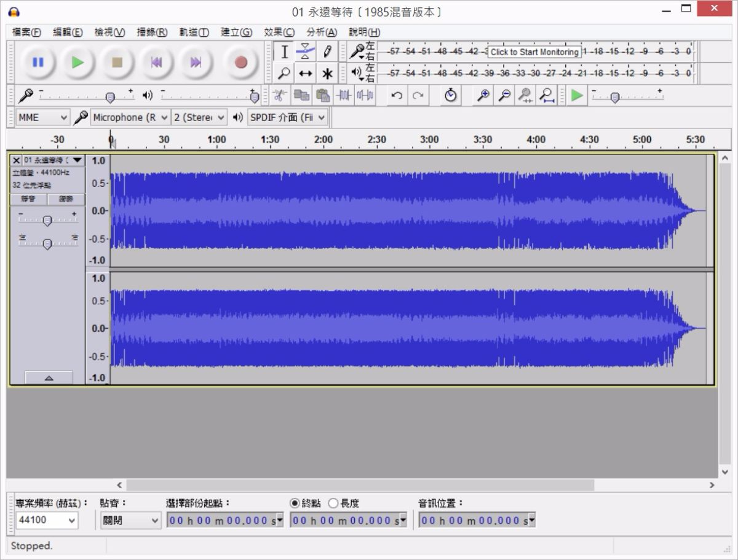Click the playback level meter
The image size is (738, 560).
pyautogui.click(x=534, y=73)
